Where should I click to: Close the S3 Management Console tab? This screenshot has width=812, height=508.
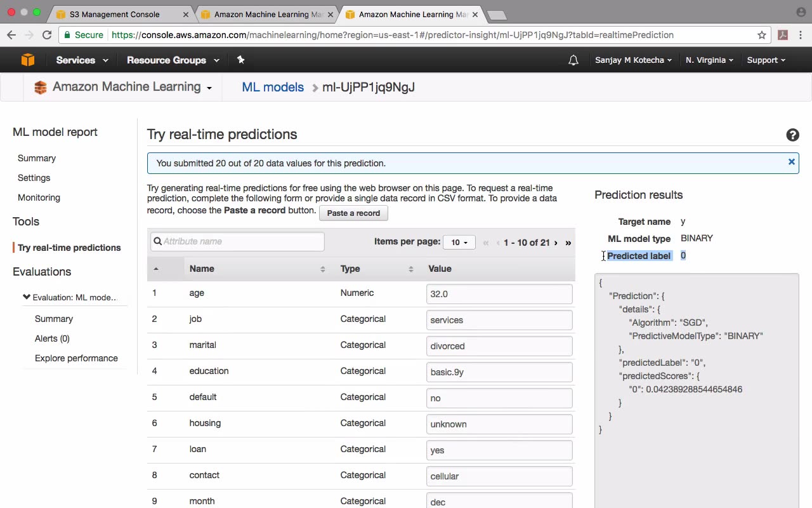pos(186,14)
